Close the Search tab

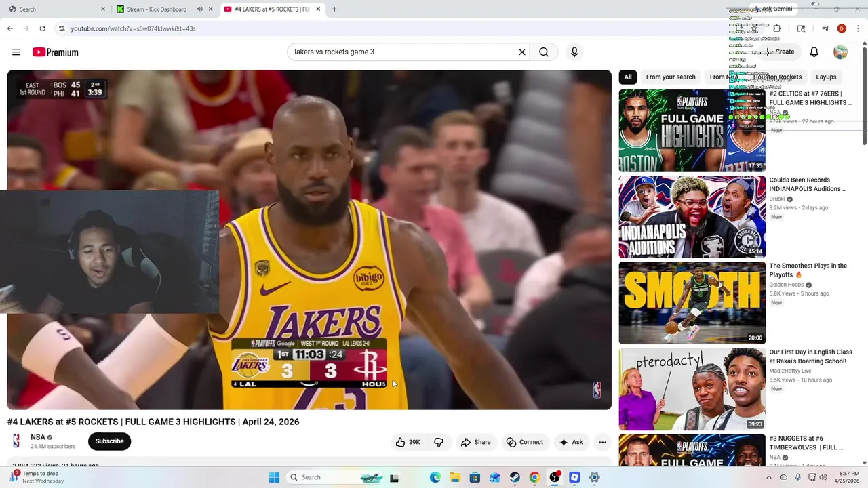103,9
